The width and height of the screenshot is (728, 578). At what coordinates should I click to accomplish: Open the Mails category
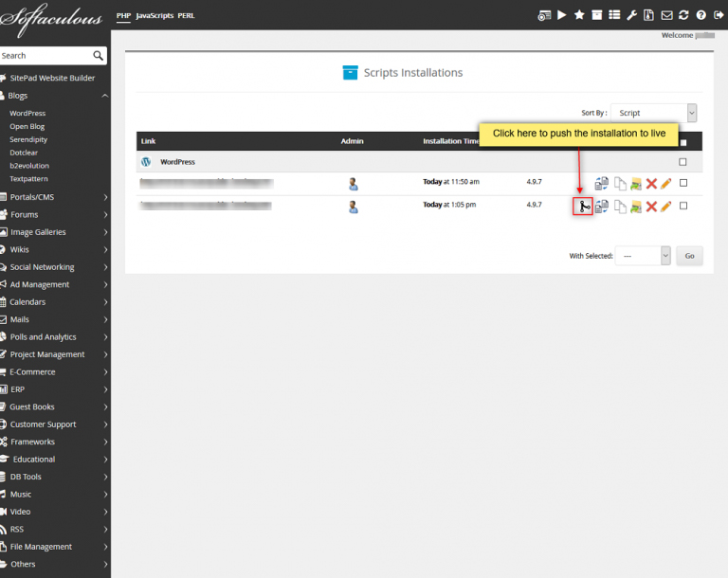tap(20, 319)
